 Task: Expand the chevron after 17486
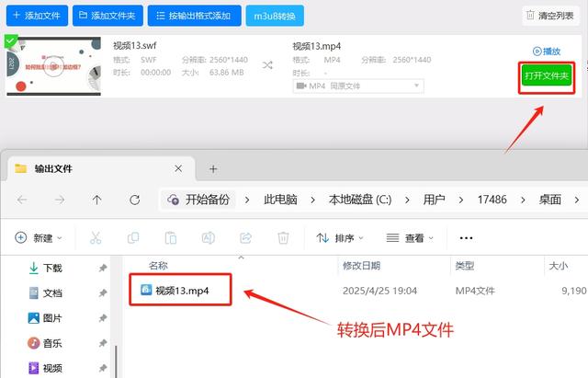click(x=523, y=200)
